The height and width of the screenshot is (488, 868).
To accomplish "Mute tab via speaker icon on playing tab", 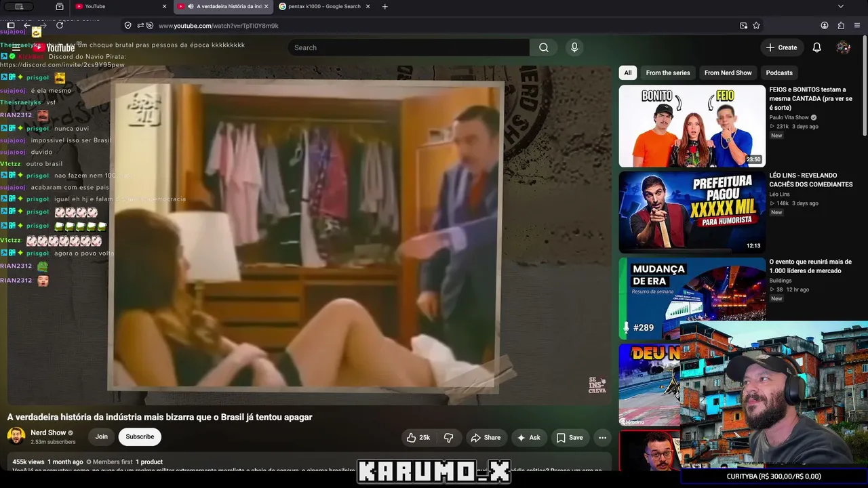I will pyautogui.click(x=190, y=7).
